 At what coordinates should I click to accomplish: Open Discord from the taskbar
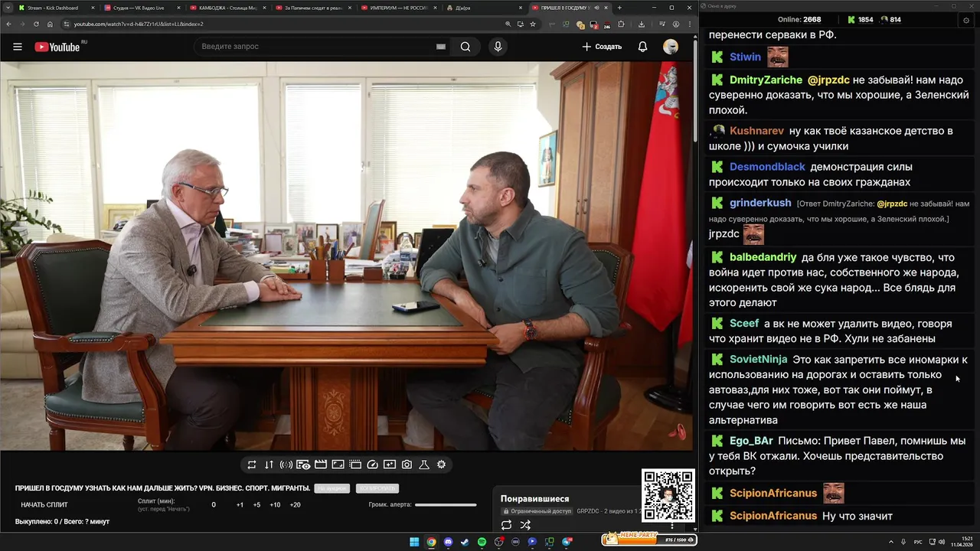pos(448,542)
